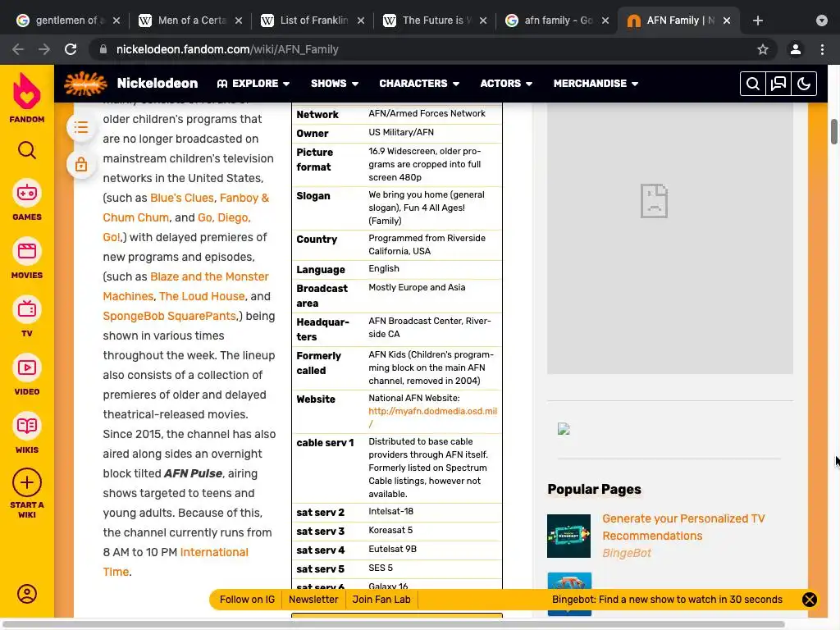Expand the Explore menu
840x630 pixels.
coord(253,84)
